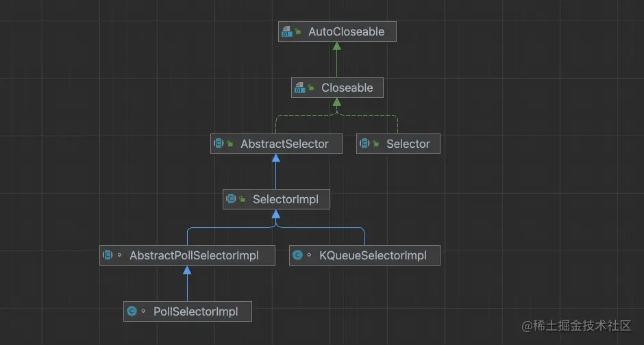Click the AbstractPollSelectorImpl class icon

point(108,255)
